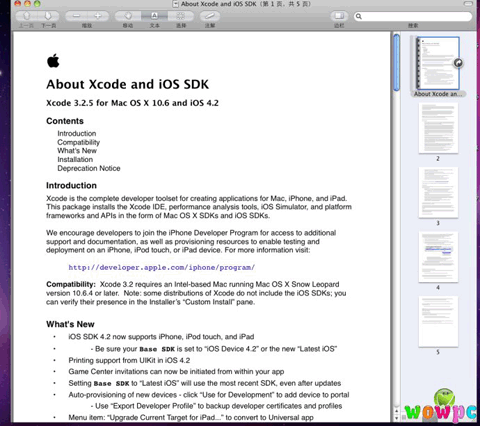Select the Move hand tool
Screen dimensions: 480x426
click(128, 16)
